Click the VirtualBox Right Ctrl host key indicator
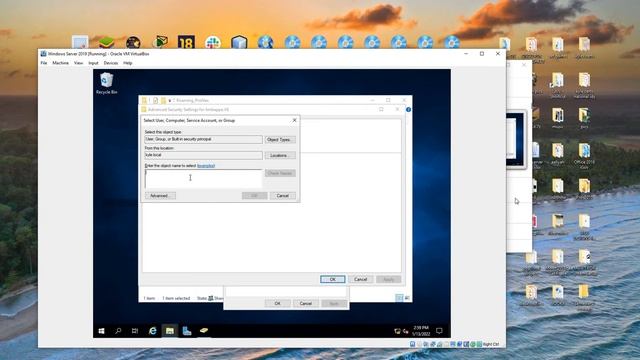 pyautogui.click(x=491, y=344)
